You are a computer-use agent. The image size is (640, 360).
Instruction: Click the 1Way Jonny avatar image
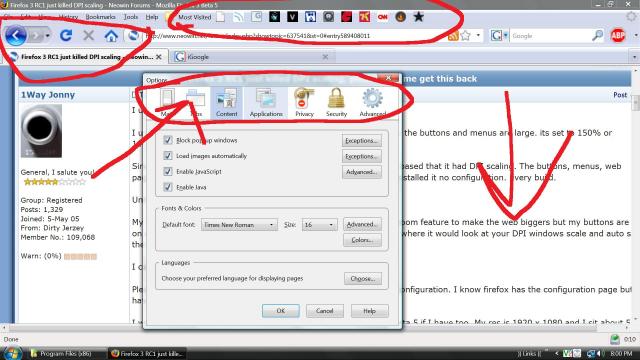pyautogui.click(x=41, y=131)
